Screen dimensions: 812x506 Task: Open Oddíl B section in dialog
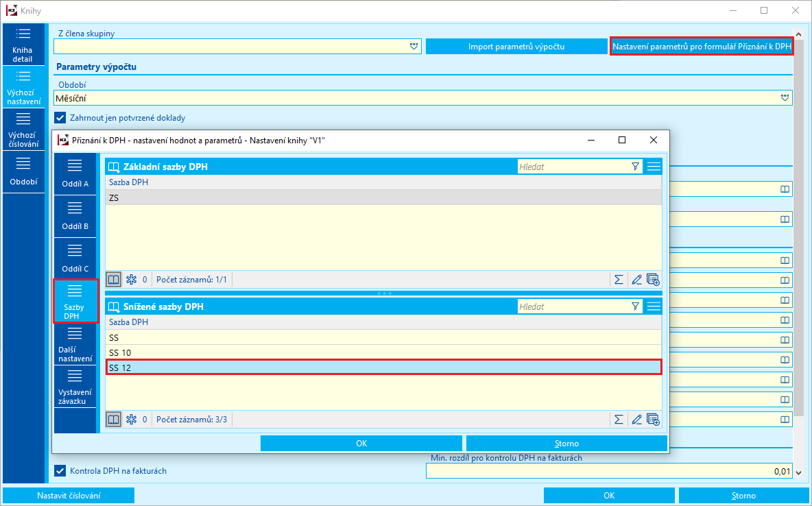75,217
